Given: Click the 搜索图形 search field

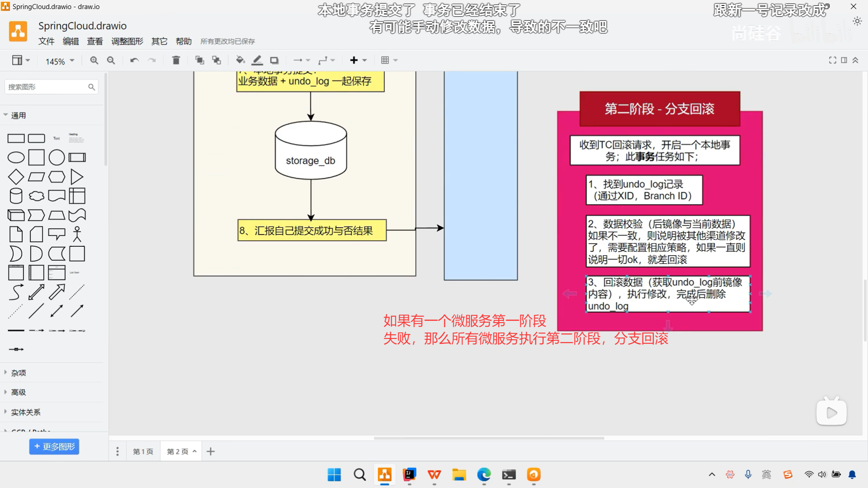Looking at the screenshot, I should point(45,87).
